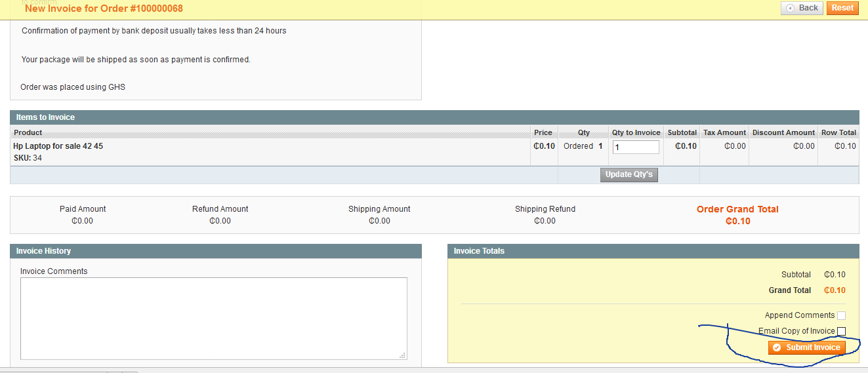
Task: Go back using the Back button label
Action: [808, 8]
